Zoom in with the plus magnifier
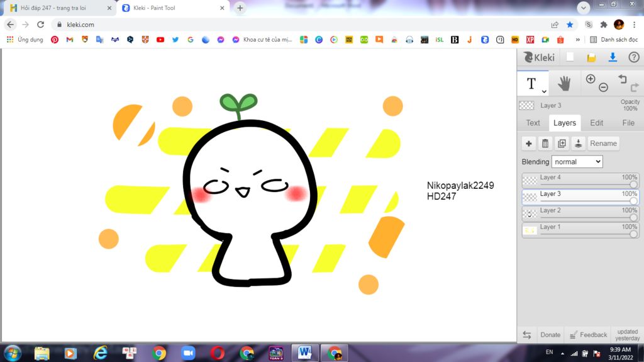This screenshot has height=362, width=644. (x=591, y=79)
